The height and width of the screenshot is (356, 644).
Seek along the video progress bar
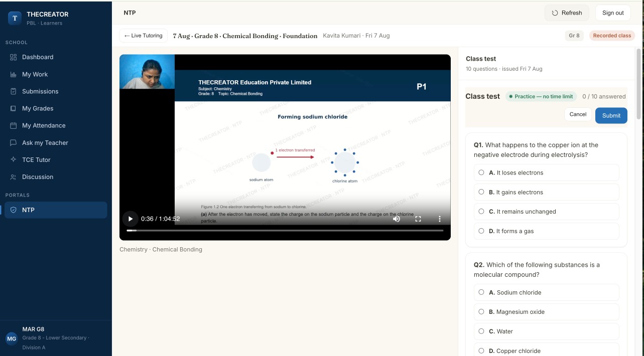click(x=285, y=231)
